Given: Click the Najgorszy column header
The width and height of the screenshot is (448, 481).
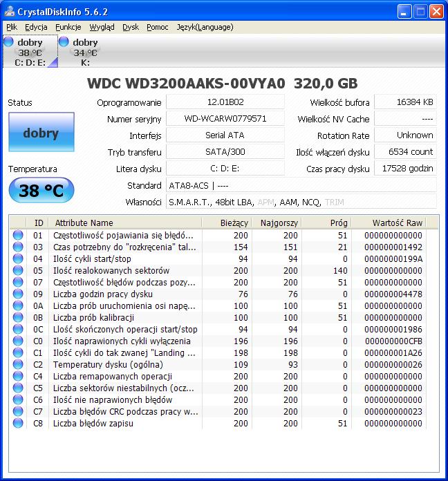Looking at the screenshot, I should 277,223.
